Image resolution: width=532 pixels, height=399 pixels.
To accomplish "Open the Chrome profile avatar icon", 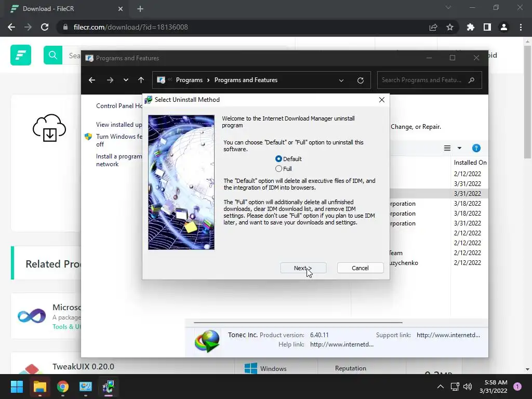I will tap(504, 27).
